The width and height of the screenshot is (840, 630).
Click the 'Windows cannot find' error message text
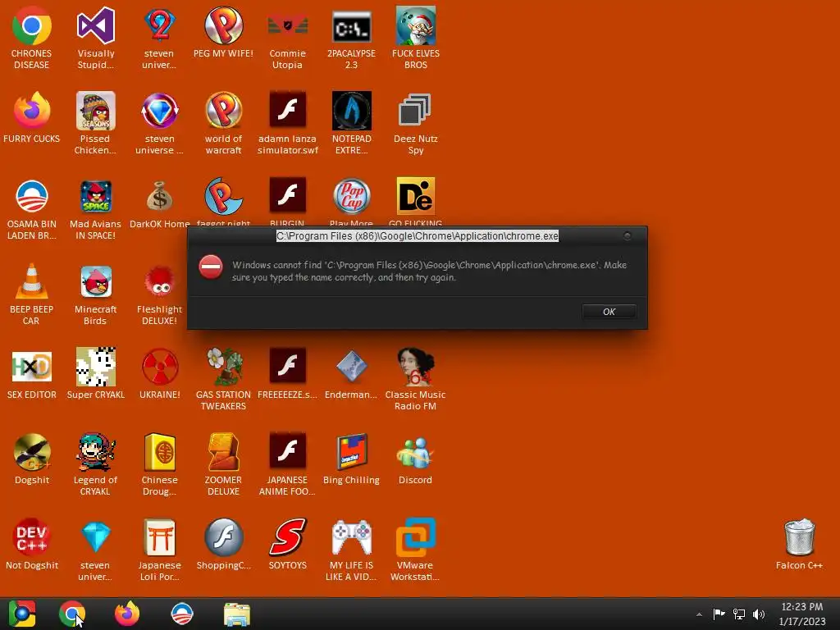[429, 271]
